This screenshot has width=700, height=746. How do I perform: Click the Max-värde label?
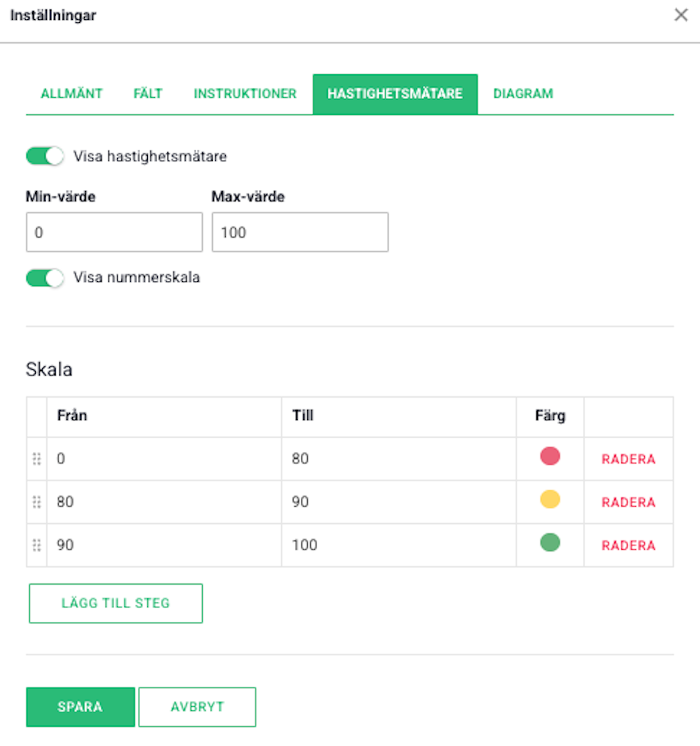point(248,196)
